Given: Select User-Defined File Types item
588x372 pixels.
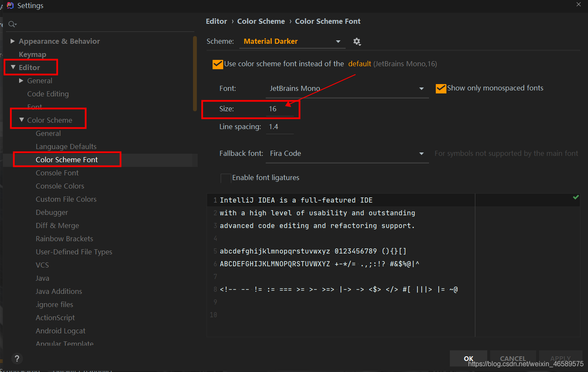Looking at the screenshot, I should pyautogui.click(x=74, y=252).
